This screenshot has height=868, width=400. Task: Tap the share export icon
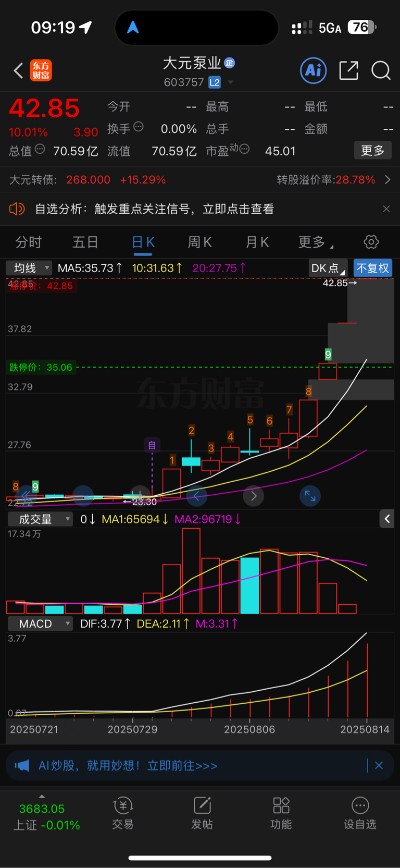348,70
